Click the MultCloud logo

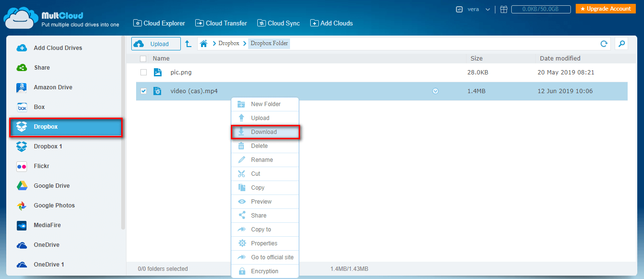click(61, 18)
